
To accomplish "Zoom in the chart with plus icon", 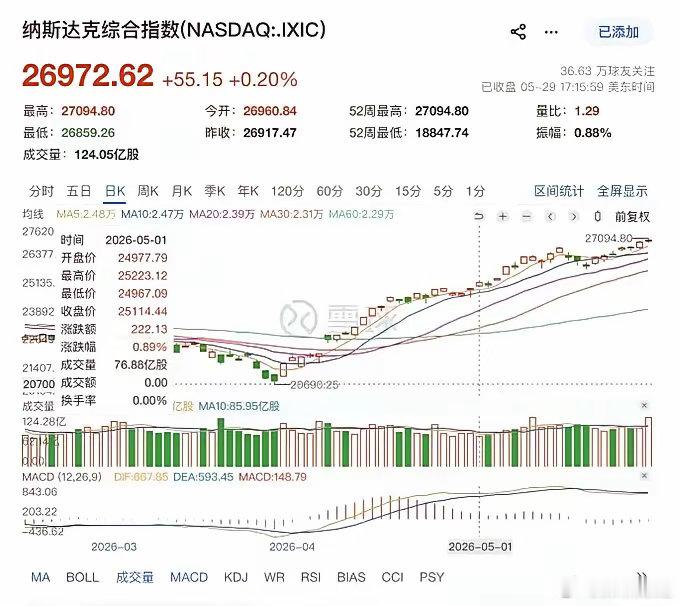I will coord(503,216).
